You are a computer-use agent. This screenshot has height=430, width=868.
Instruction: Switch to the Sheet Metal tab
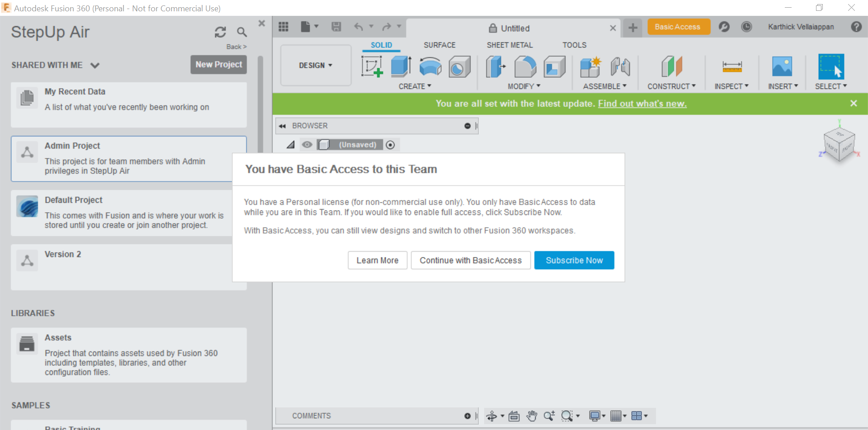click(x=509, y=45)
